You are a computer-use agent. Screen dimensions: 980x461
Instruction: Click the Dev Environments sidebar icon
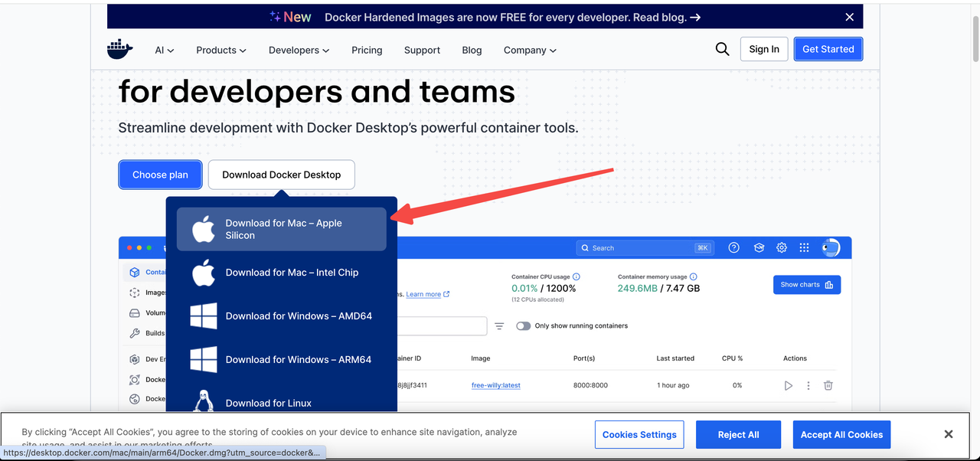pos(135,359)
